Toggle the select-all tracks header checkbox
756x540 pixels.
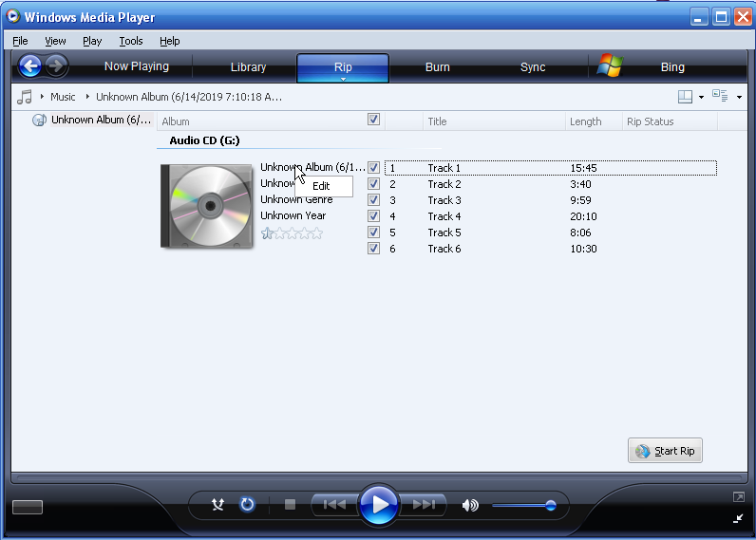(373, 120)
